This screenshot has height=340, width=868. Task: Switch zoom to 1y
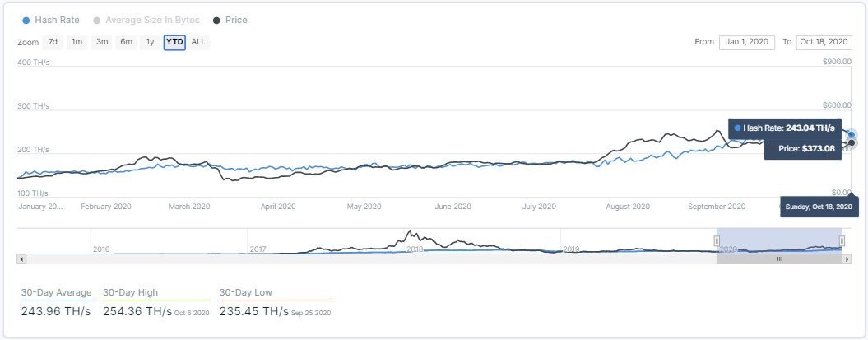point(150,42)
